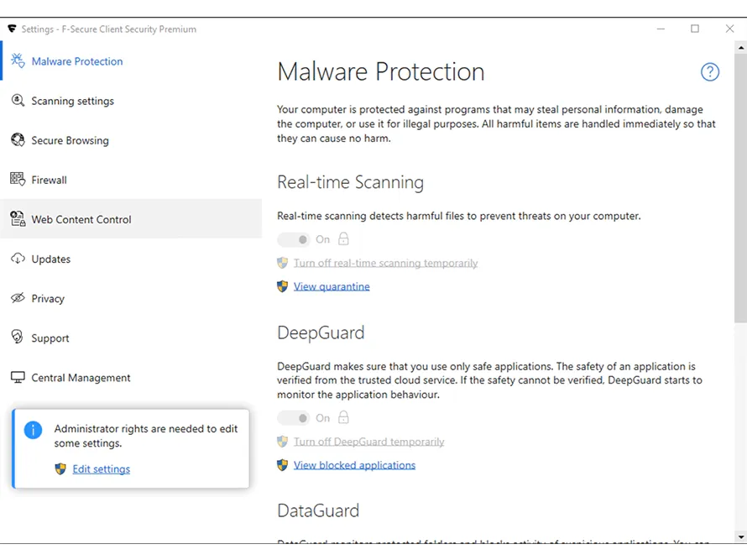Click the Secure Browsing globe icon
Screen dimensions: 747x560
pyautogui.click(x=18, y=140)
